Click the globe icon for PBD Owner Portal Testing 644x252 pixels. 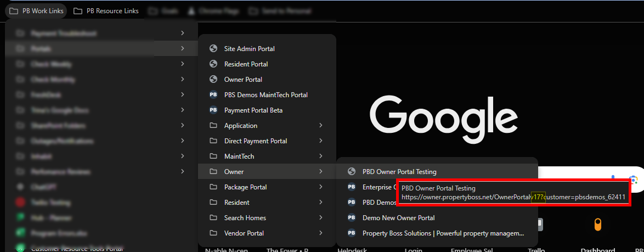click(351, 172)
